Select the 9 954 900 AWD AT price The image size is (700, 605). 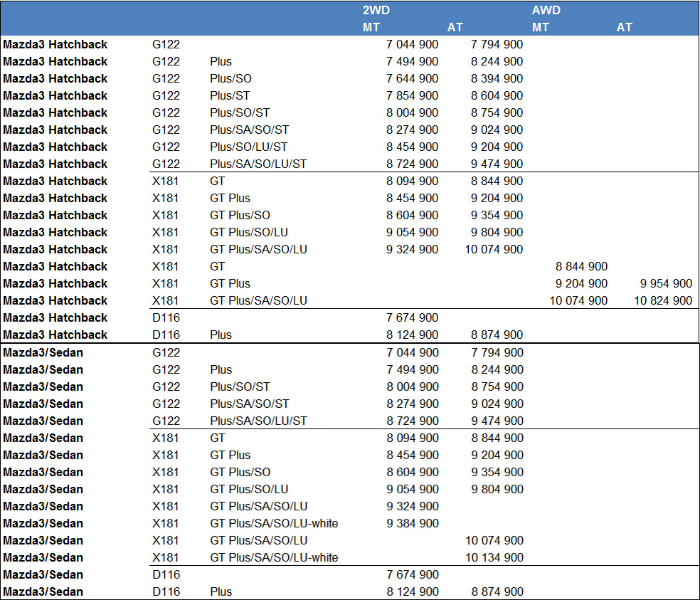[x=666, y=284]
